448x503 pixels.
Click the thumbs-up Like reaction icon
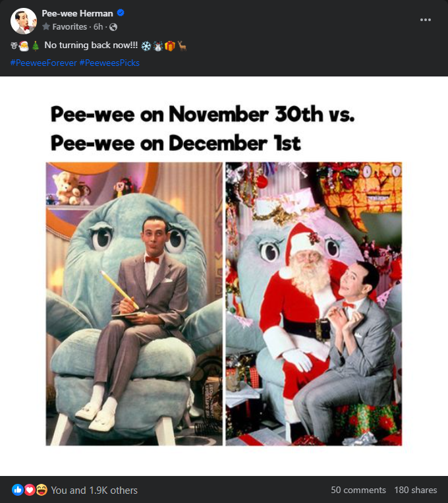pos(17,490)
